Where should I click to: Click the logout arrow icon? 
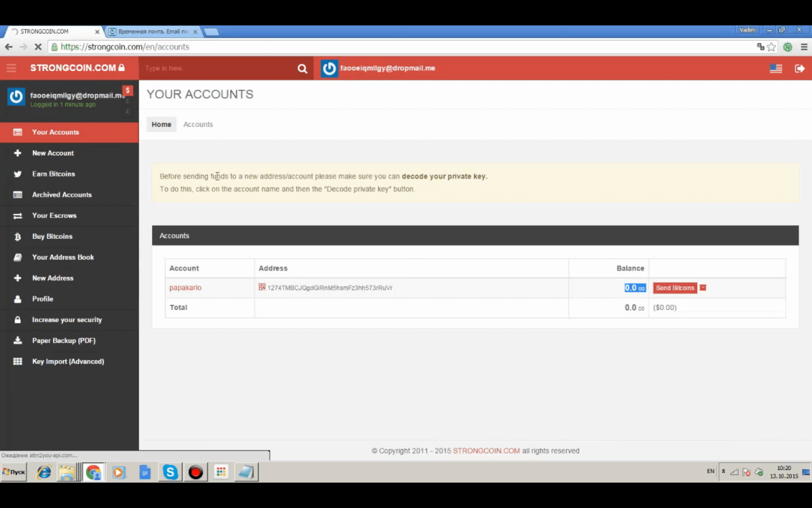[x=799, y=69]
